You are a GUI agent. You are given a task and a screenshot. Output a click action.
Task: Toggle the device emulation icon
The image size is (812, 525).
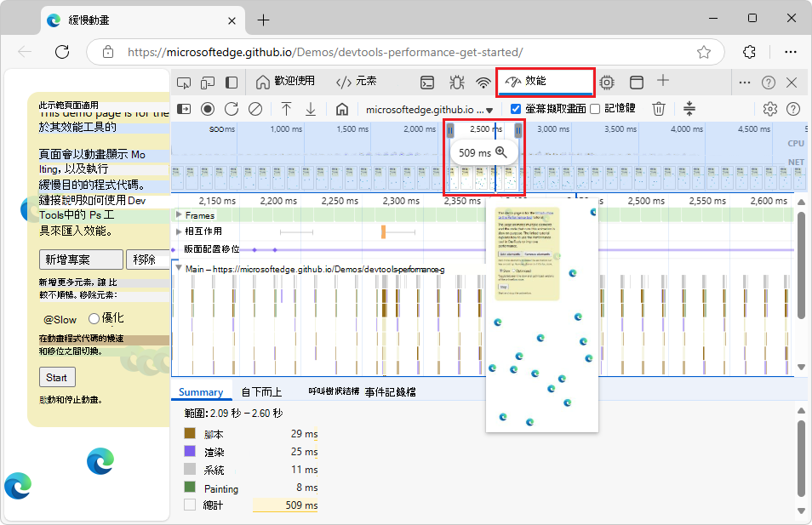click(208, 83)
